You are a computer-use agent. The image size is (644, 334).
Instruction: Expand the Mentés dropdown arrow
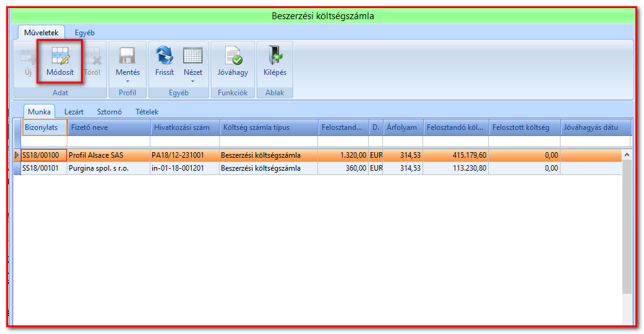pyautogui.click(x=127, y=82)
